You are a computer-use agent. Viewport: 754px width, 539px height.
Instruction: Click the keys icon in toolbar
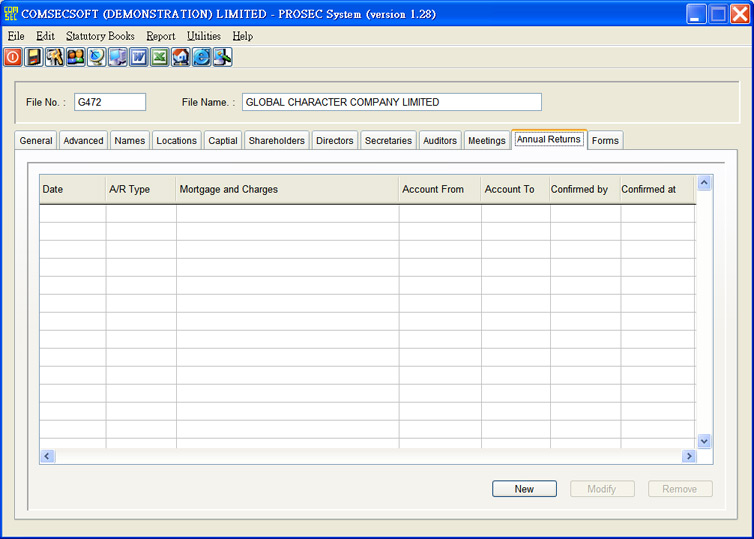(x=55, y=58)
